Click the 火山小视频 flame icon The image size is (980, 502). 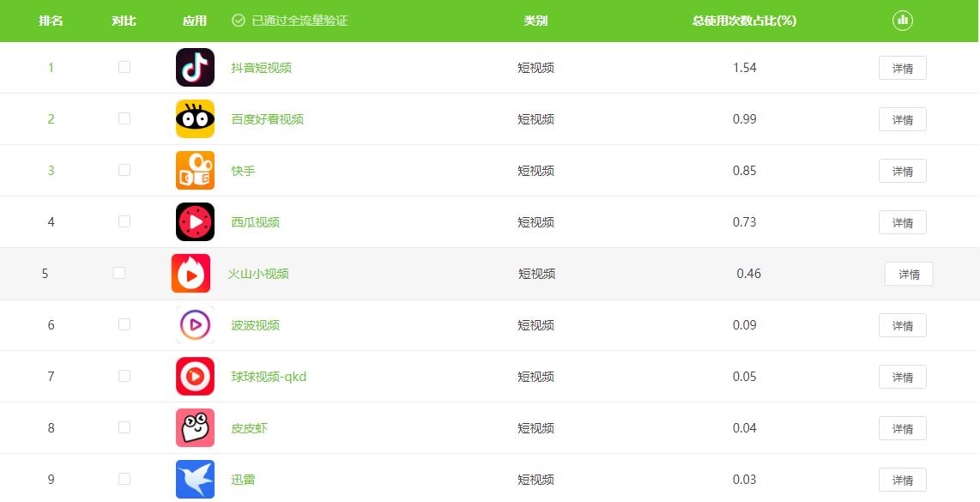[x=191, y=274]
